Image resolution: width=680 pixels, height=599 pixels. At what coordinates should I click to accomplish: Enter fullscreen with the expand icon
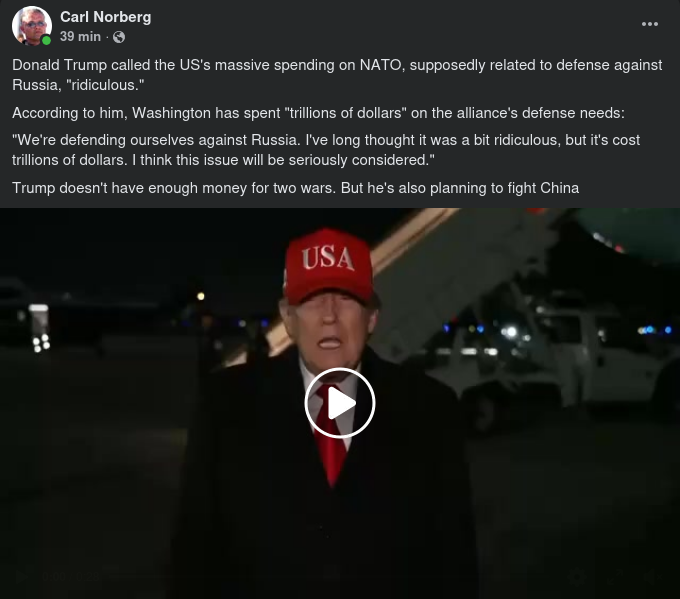point(615,577)
